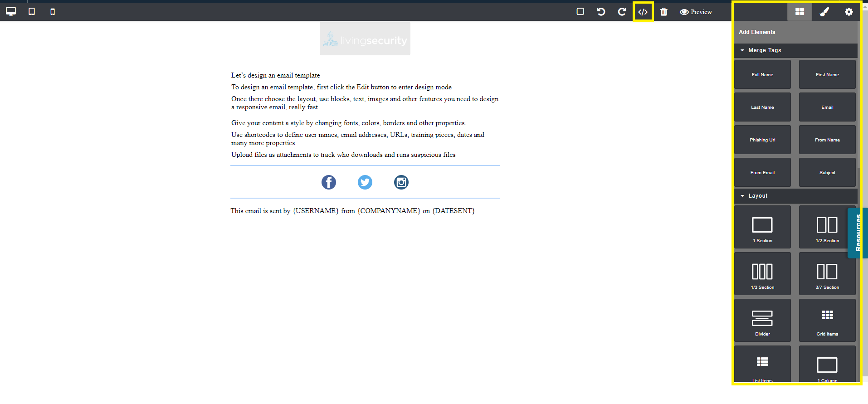The image size is (868, 404).
Task: Select the From Name merge tag
Action: [827, 140]
